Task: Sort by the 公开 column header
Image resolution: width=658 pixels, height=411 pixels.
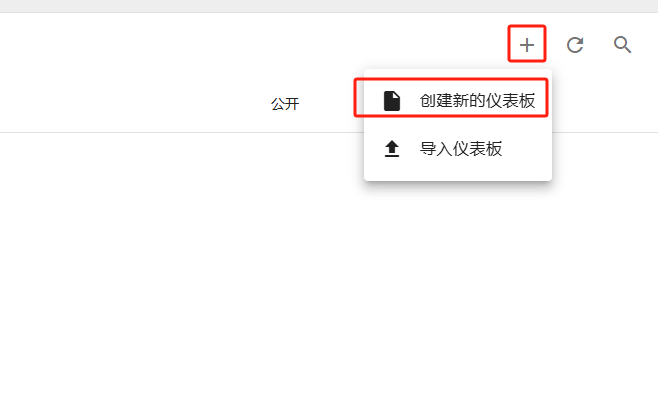Action: tap(285, 104)
